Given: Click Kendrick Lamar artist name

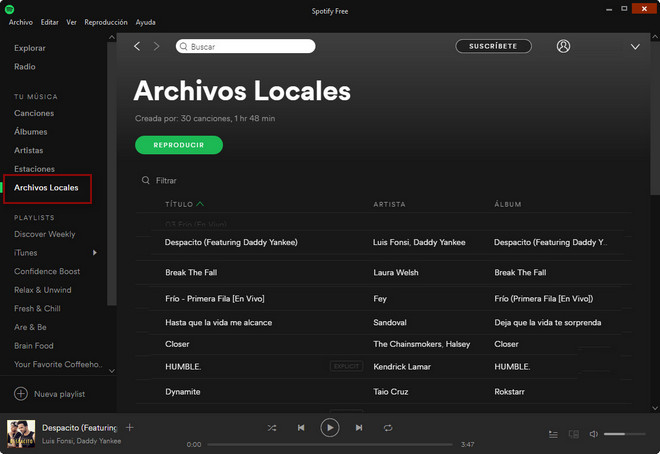Looking at the screenshot, I should point(402,366).
